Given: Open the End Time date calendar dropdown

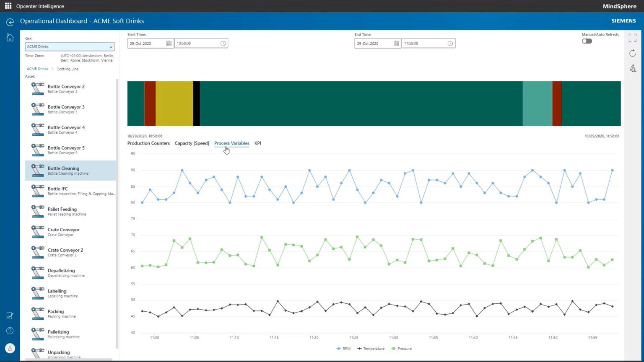Looking at the screenshot, I should pos(396,43).
